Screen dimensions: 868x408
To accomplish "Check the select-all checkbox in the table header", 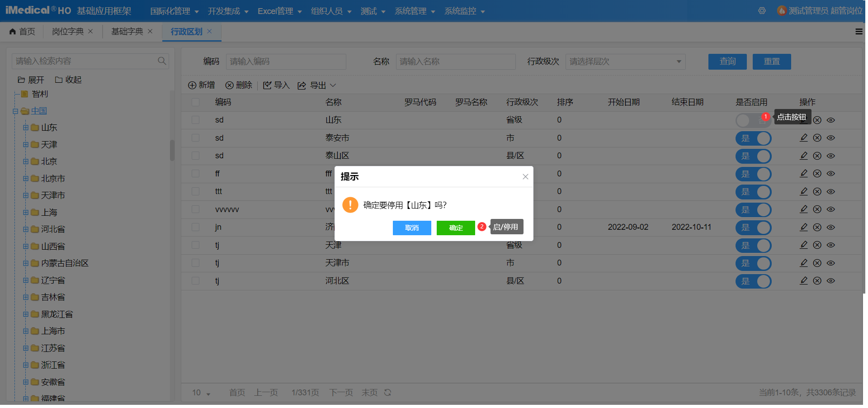I will click(195, 102).
